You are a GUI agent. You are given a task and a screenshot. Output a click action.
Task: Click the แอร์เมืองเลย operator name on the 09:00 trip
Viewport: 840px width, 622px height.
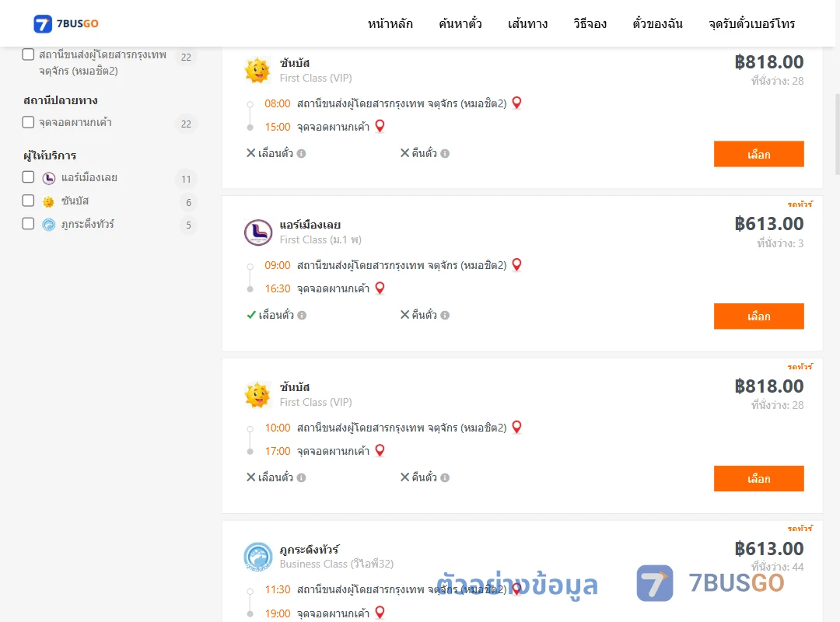310,225
